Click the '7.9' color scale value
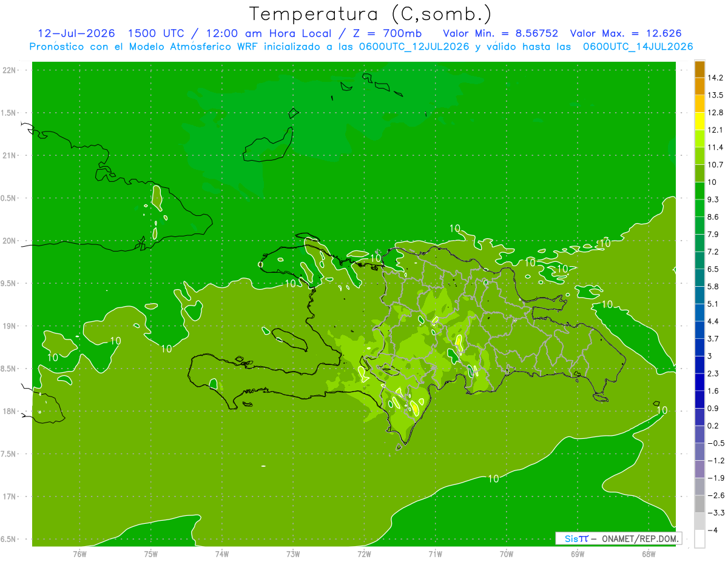728x562 pixels. (714, 234)
